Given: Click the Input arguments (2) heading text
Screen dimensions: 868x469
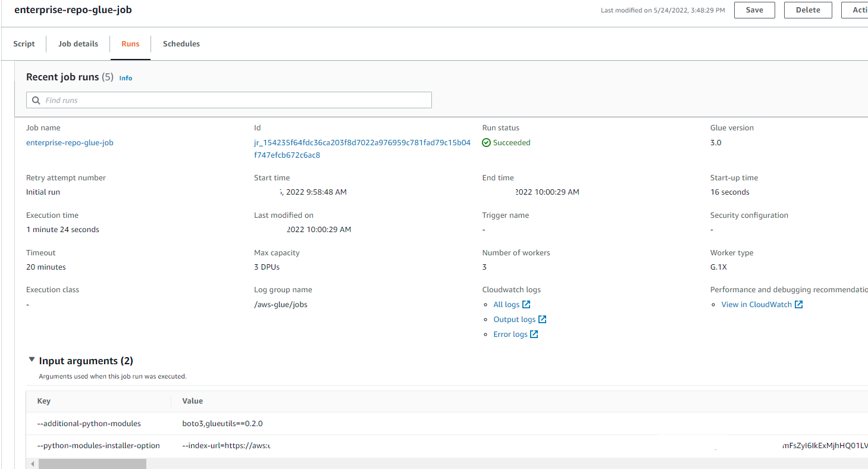Looking at the screenshot, I should point(86,361).
